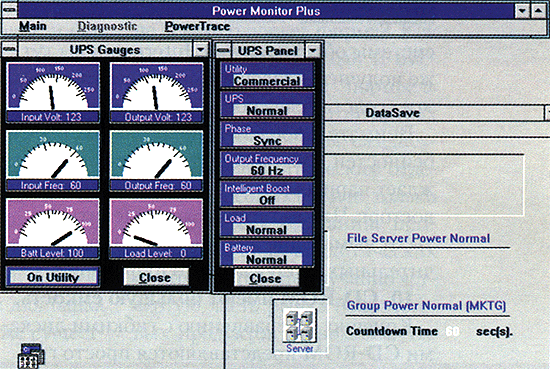Click the Load Level gauge dial
Viewport: 550px width, 369px height.
tap(156, 223)
